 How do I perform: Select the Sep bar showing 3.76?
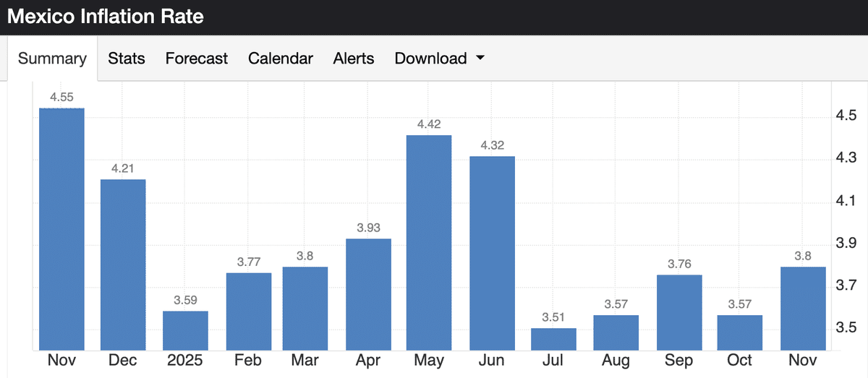[x=678, y=312]
